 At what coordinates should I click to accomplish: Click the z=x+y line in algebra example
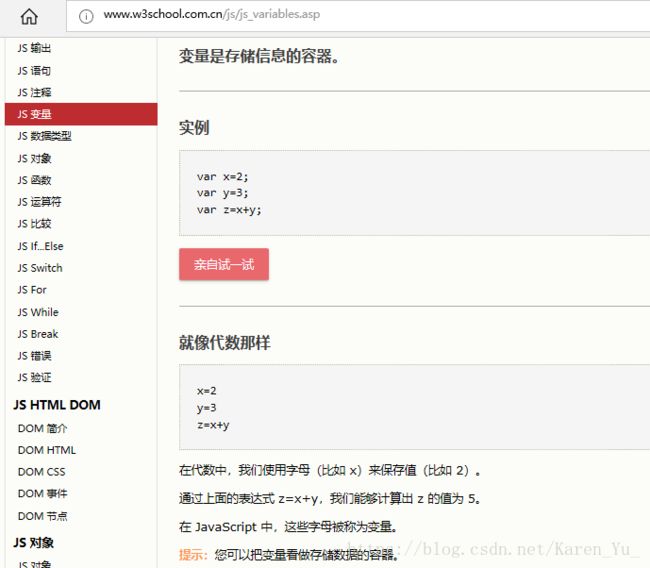pyautogui.click(x=213, y=425)
